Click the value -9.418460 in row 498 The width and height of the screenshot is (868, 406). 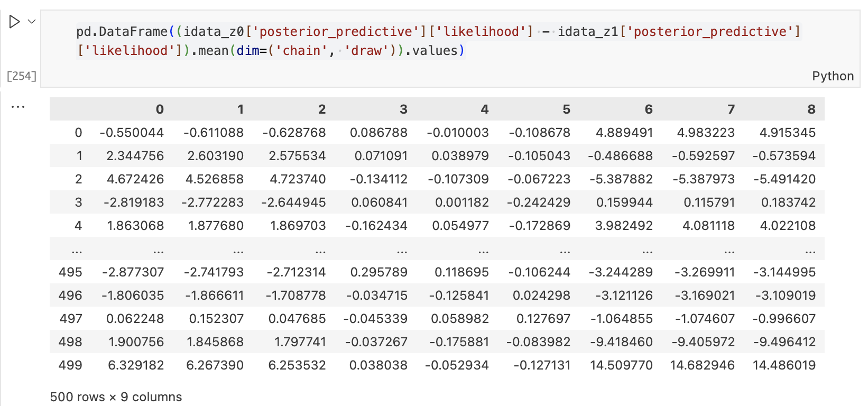(622, 342)
